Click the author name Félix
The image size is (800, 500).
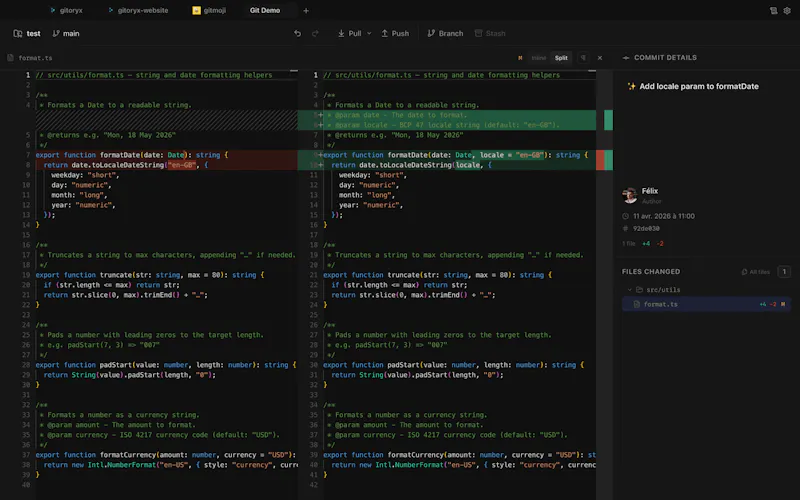point(649,191)
